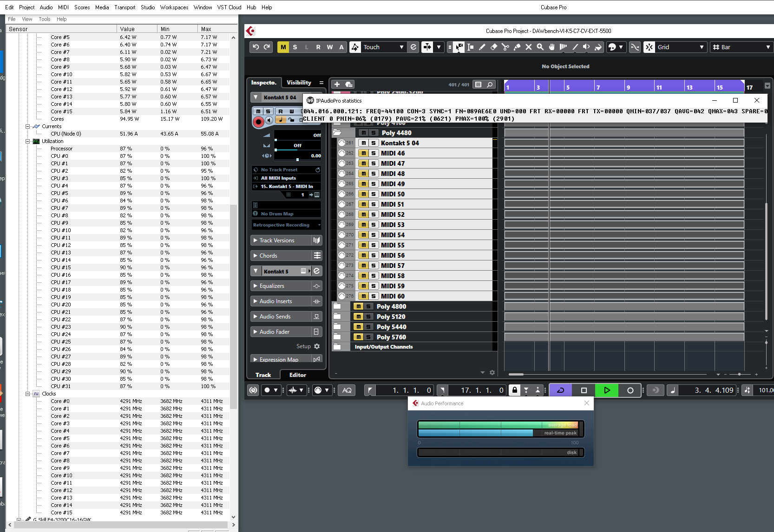The height and width of the screenshot is (532, 774).
Task: Open the Transport menu
Action: click(125, 7)
